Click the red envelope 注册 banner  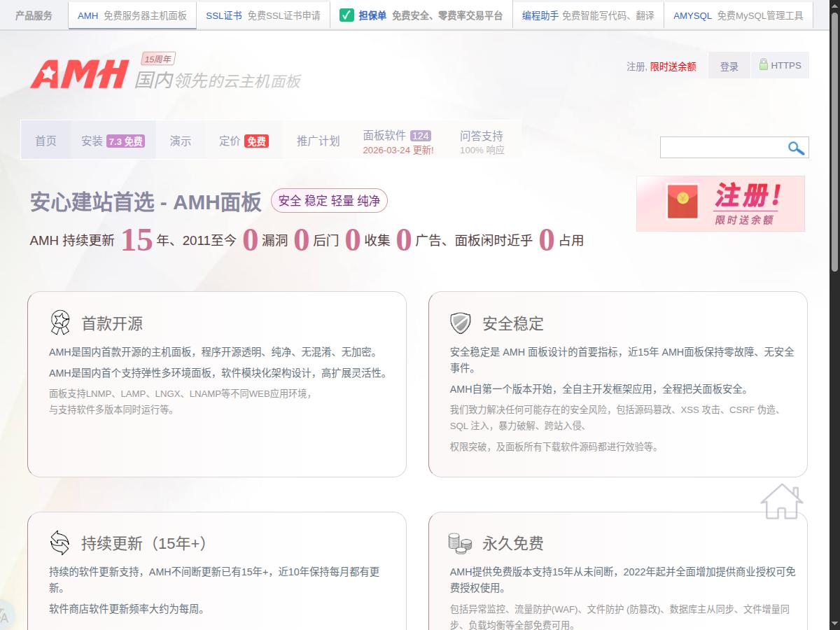coord(720,204)
